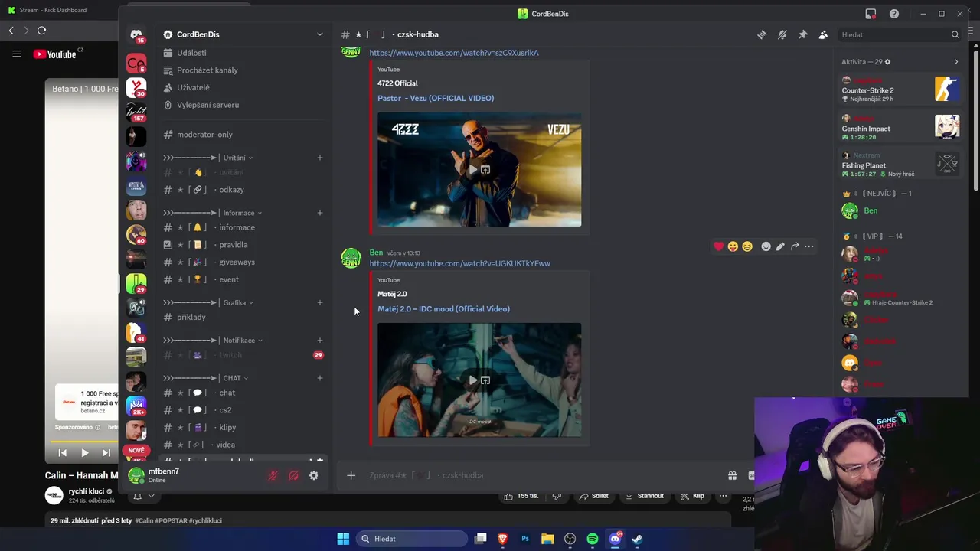Viewport: 980px width, 551px height.
Task: Open more message options three dots
Action: click(x=808, y=246)
